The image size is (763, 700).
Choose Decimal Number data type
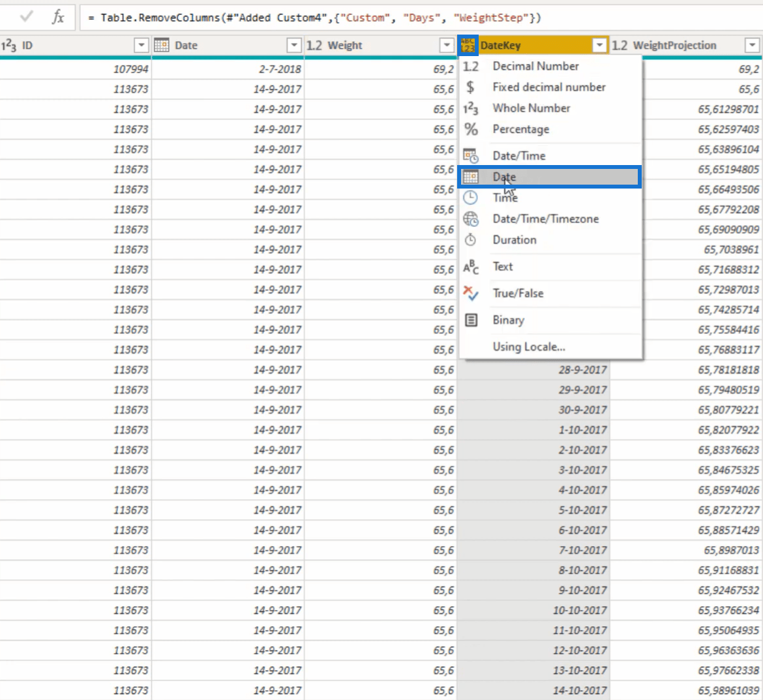(550, 66)
